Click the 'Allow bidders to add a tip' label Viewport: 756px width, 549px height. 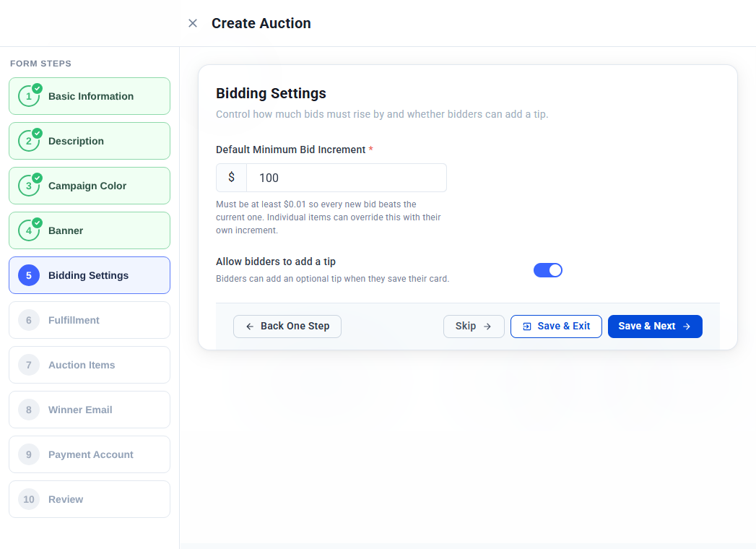click(x=276, y=261)
